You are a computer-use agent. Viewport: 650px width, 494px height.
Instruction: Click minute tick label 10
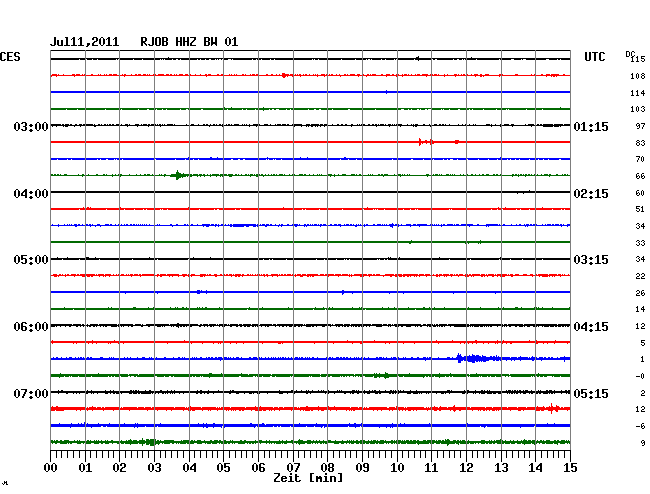tap(397, 468)
